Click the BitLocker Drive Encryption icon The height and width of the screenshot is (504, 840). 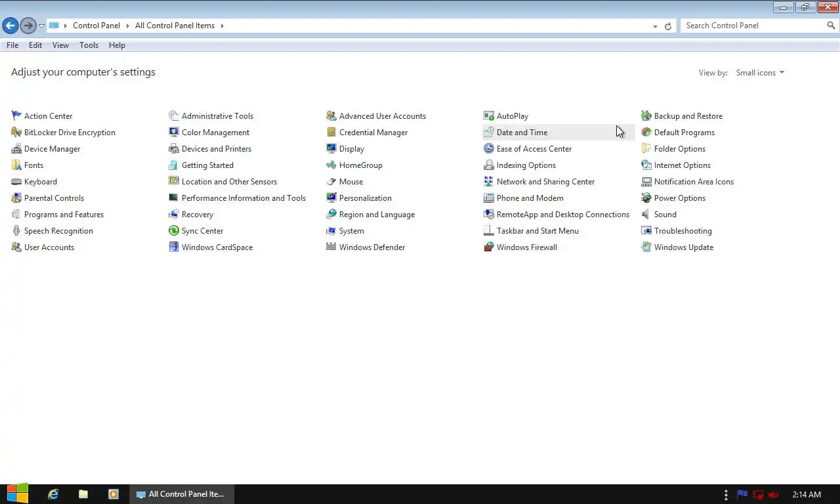[16, 133]
